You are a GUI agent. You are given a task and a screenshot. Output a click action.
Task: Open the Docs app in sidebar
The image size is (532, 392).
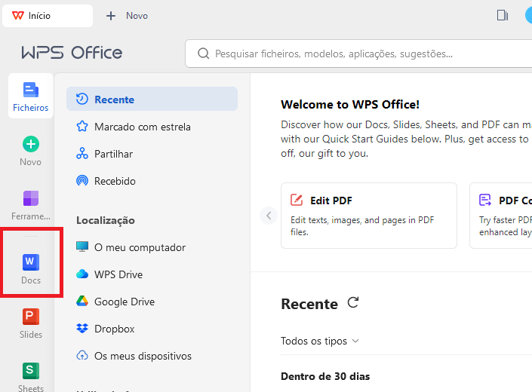(x=31, y=268)
